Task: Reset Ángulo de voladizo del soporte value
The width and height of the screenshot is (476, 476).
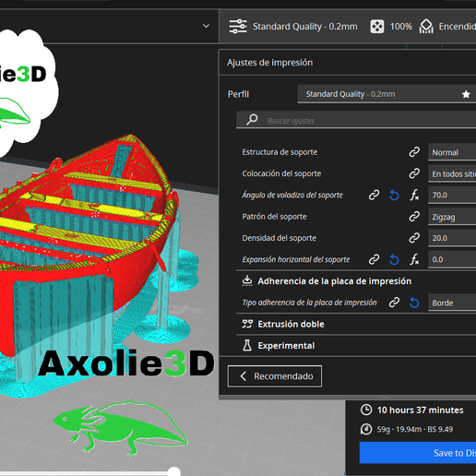Action: pyautogui.click(x=394, y=196)
